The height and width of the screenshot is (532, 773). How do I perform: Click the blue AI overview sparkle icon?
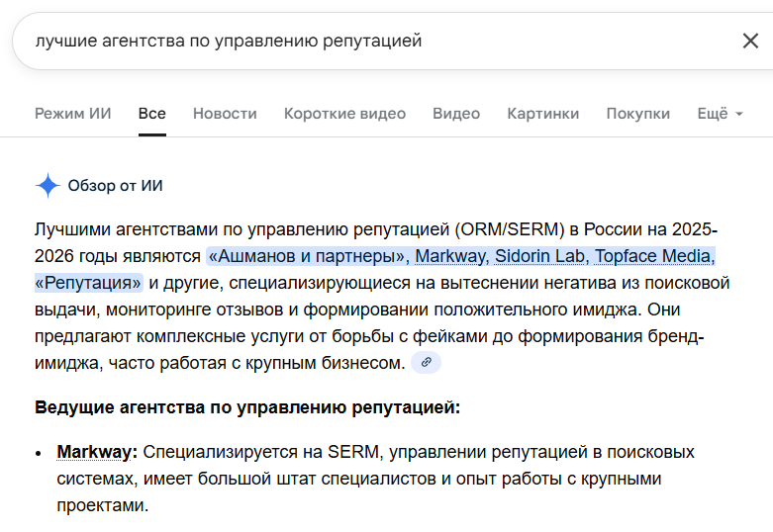pyautogui.click(x=48, y=186)
